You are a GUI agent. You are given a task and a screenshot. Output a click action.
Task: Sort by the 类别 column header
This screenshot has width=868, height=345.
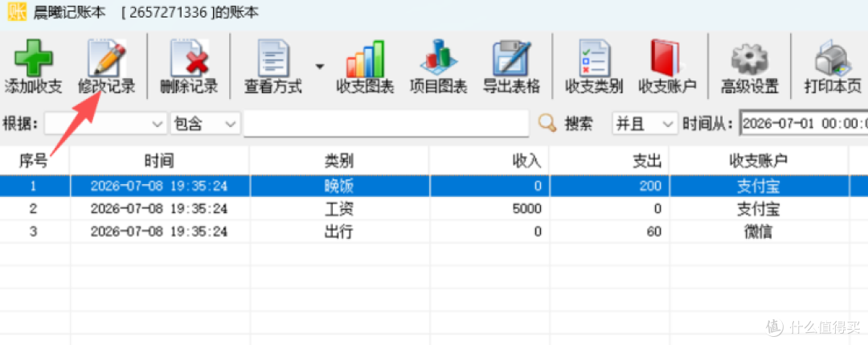click(x=339, y=161)
